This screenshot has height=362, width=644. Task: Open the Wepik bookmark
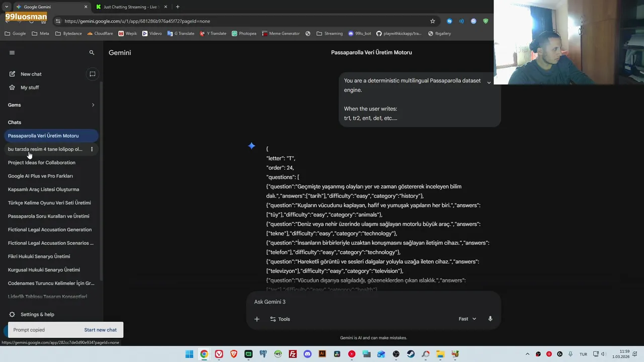(128, 34)
